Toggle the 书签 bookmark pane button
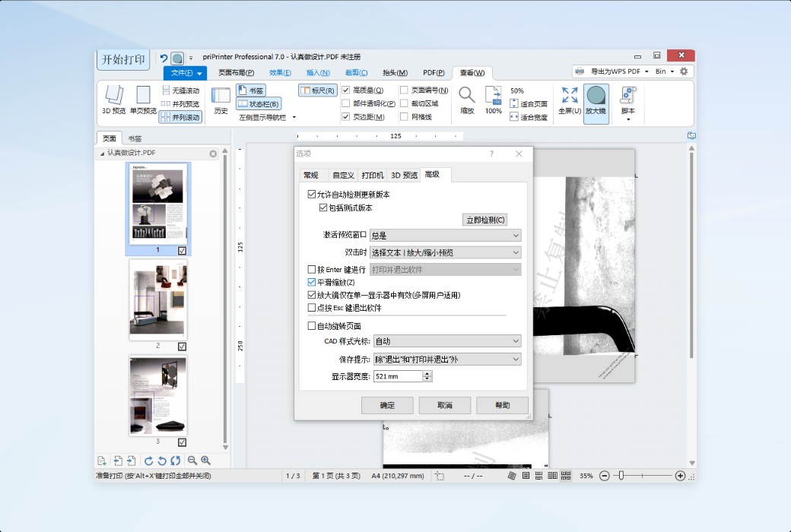Screen dimensions: 791x532 click(251, 90)
